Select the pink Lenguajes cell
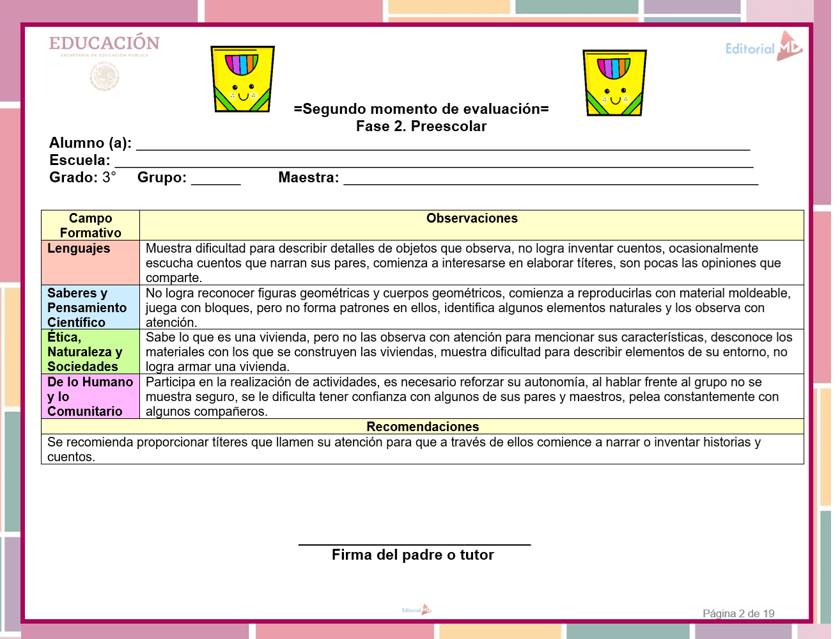The height and width of the screenshot is (639, 840). (x=90, y=262)
